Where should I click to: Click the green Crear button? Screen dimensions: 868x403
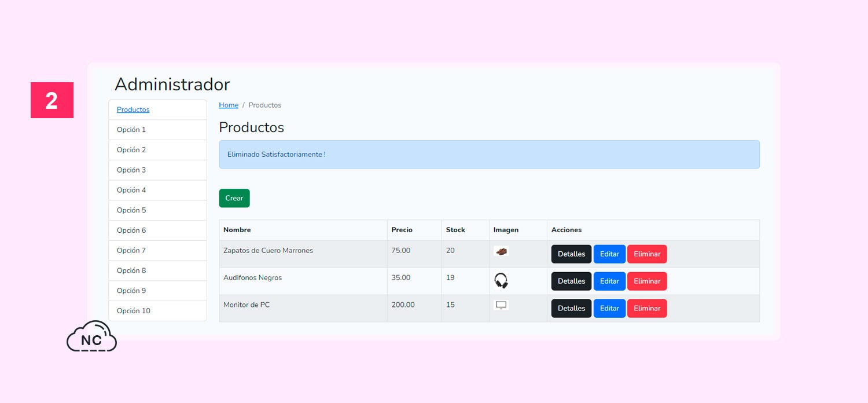click(234, 198)
